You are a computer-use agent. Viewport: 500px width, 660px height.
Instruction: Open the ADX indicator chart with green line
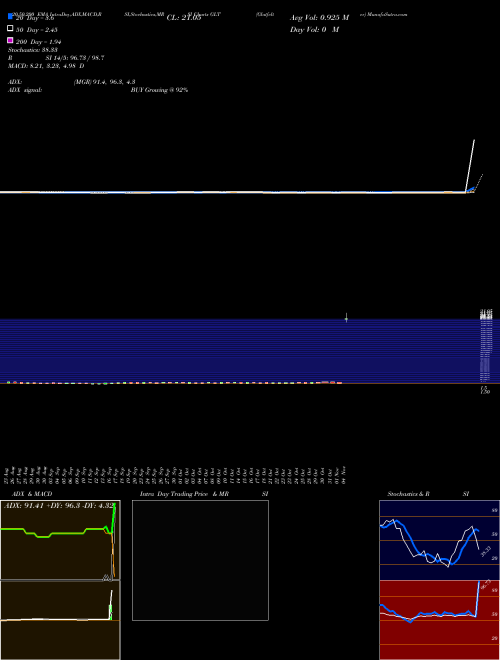(x=60, y=540)
